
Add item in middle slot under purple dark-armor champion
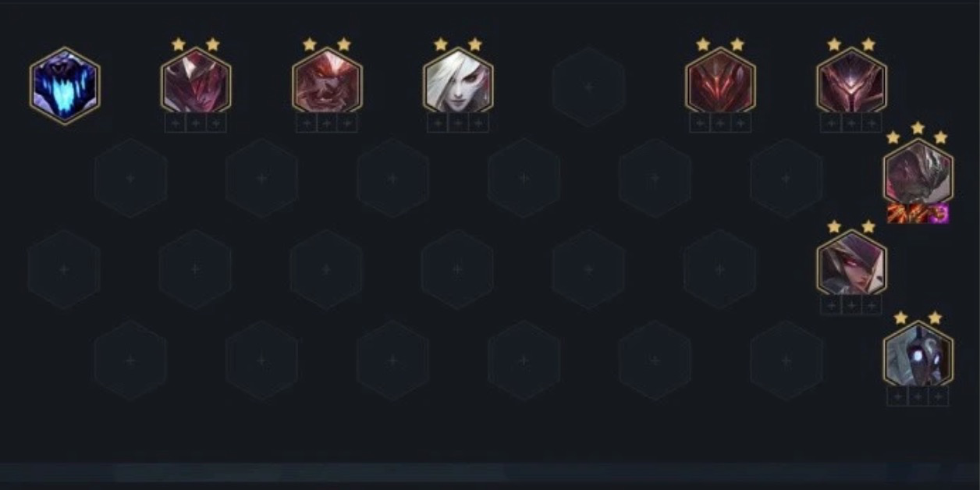[x=851, y=123]
